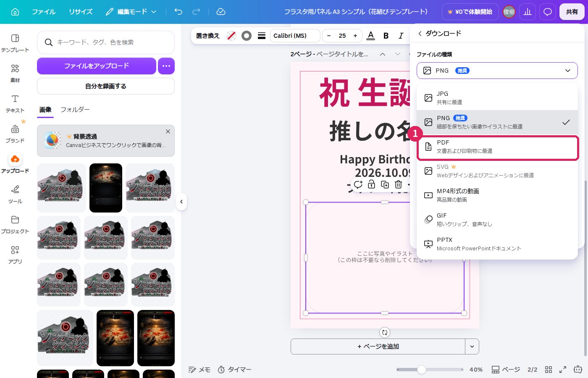Increase font size with plus
Screen dimensions: 588x378
tap(355, 36)
